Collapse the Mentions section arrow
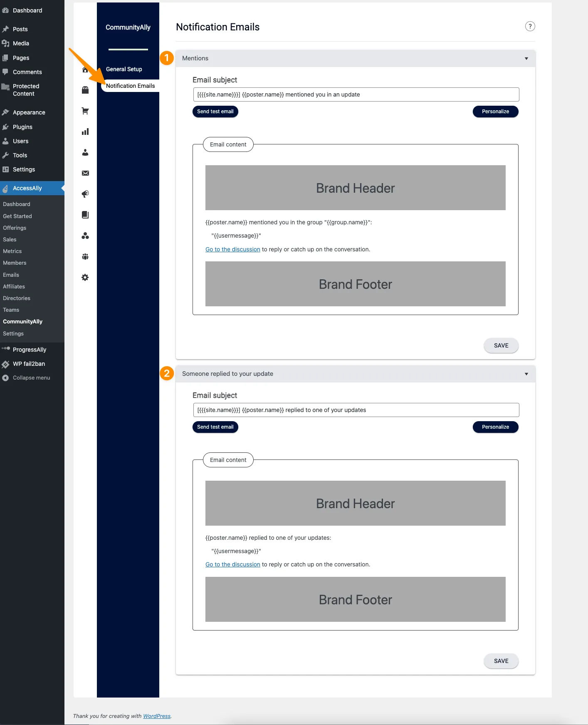The height and width of the screenshot is (725, 588). click(x=526, y=59)
